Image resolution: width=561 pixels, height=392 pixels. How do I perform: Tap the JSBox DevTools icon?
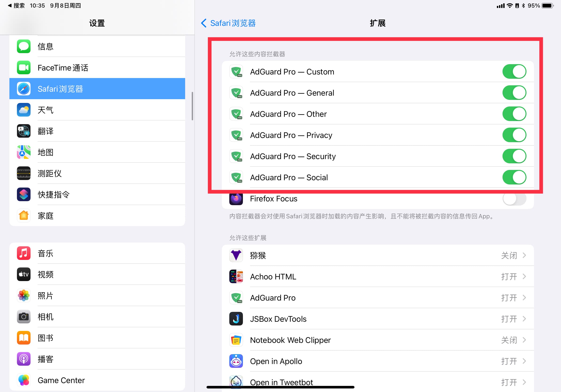236,319
